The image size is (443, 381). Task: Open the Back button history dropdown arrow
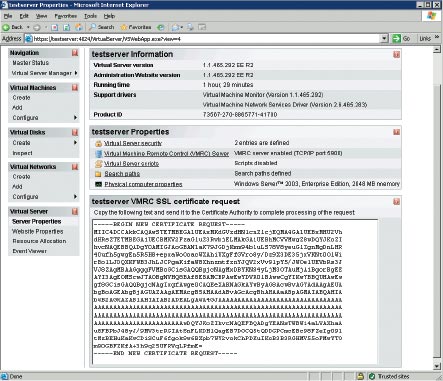(28, 27)
